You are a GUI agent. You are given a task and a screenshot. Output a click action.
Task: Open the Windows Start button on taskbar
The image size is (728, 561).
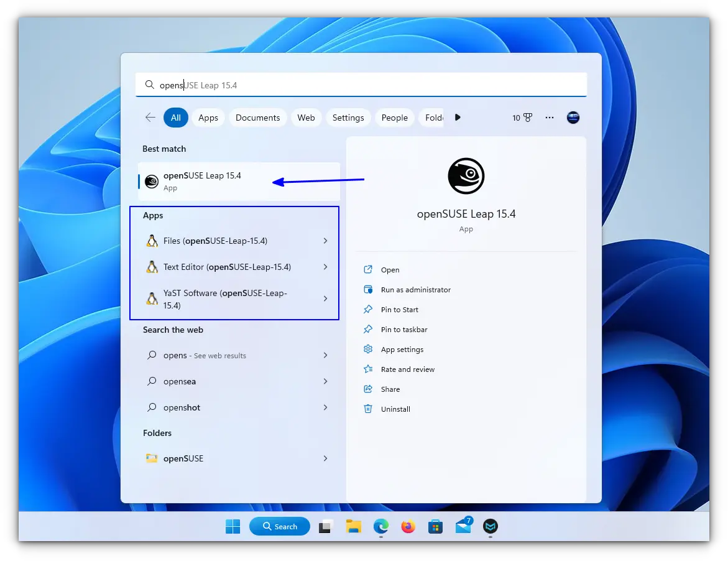[x=233, y=526]
